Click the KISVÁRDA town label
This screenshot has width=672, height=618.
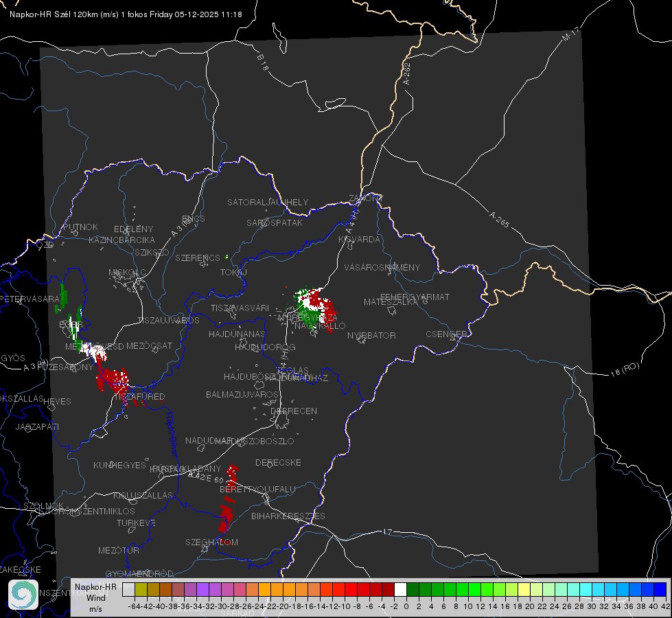[x=360, y=240]
